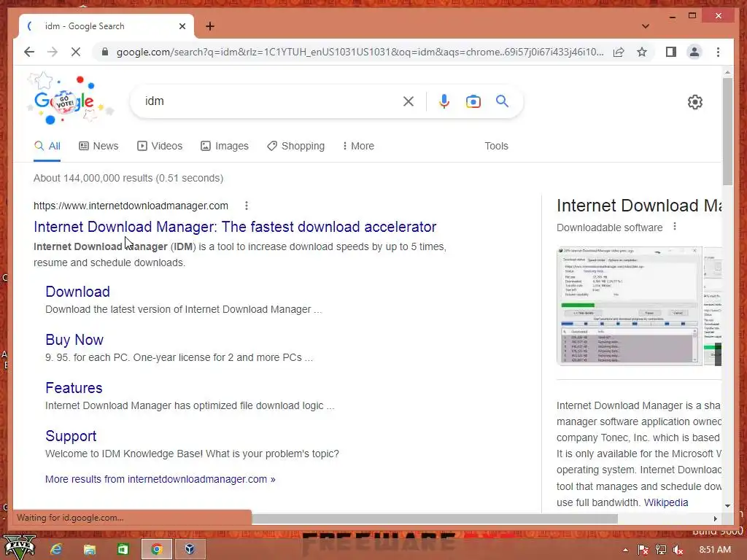This screenshot has height=560, width=747.
Task: Toggle the Chrome side panel
Action: tap(671, 52)
